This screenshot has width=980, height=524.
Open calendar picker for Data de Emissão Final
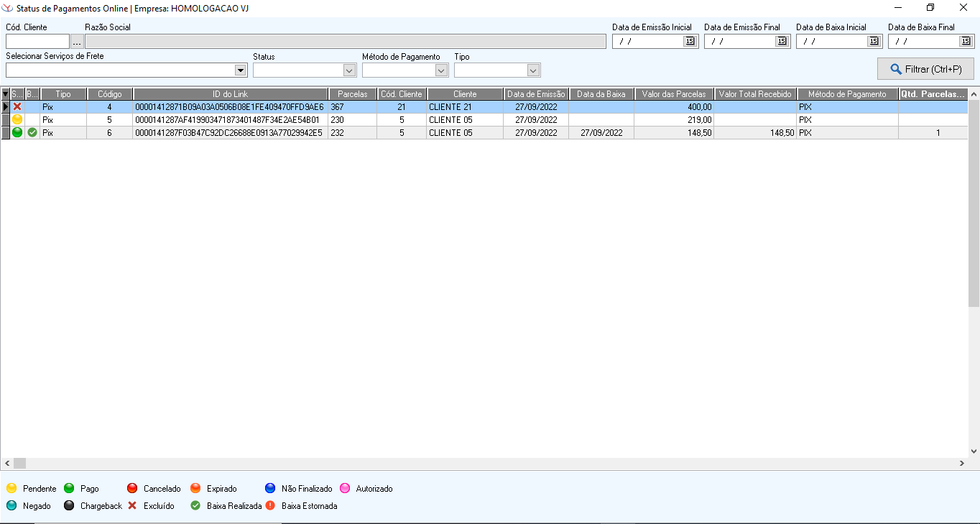click(x=782, y=42)
